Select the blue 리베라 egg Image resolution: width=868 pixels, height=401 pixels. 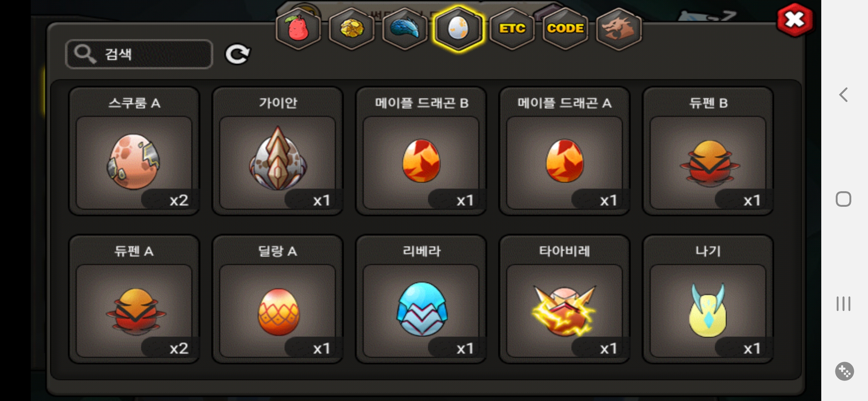421,299
